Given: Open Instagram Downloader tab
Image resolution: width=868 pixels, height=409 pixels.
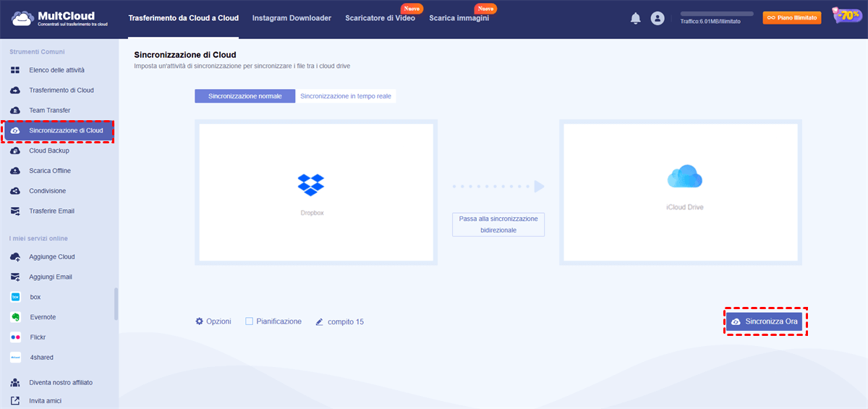Looking at the screenshot, I should click(x=292, y=18).
